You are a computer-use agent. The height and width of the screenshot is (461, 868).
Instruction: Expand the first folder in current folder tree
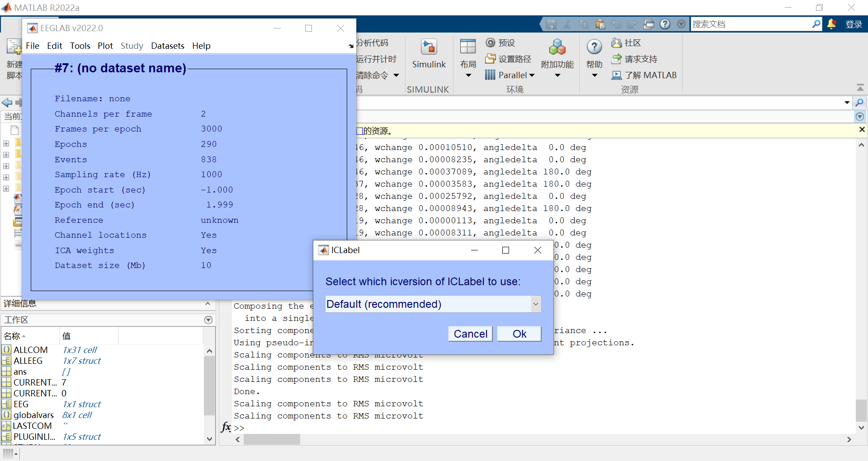coord(6,143)
